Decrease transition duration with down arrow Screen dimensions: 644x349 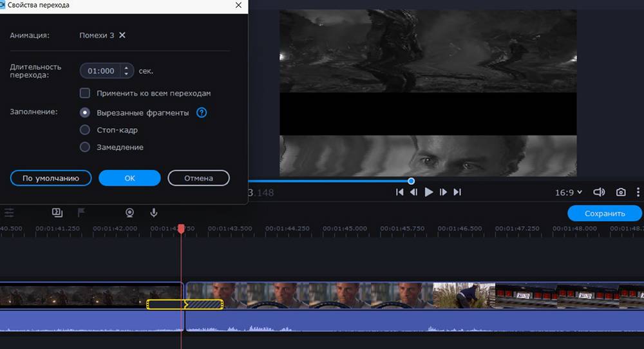click(x=126, y=74)
